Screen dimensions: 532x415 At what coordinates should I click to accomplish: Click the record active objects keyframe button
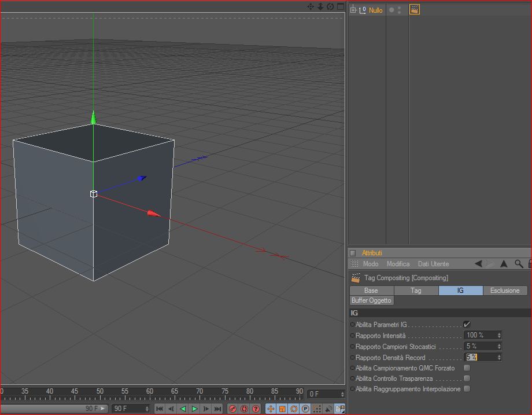(232, 409)
